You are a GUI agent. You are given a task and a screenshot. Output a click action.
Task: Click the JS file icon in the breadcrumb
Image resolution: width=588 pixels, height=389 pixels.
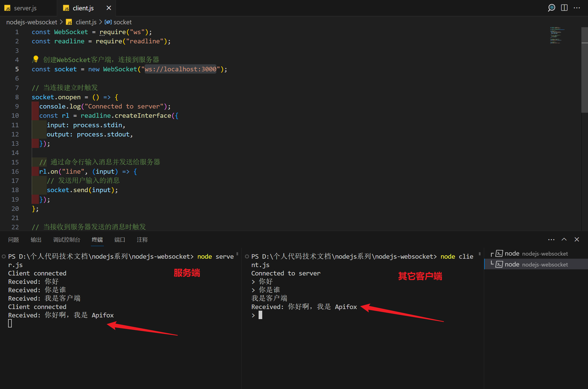tap(69, 22)
